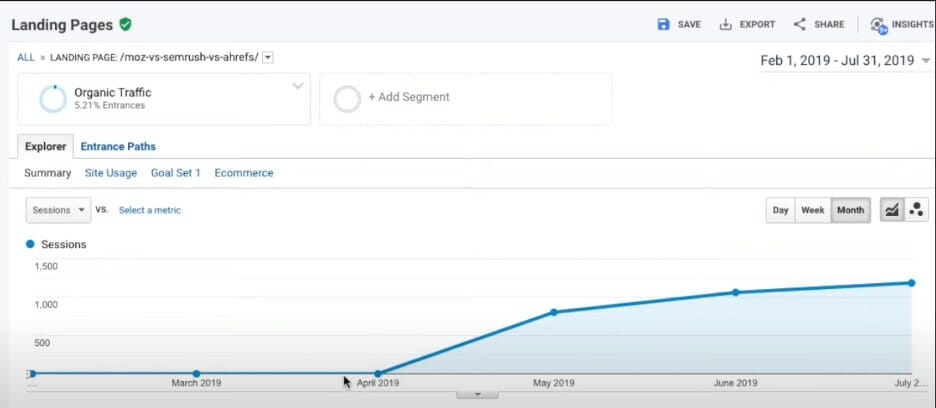The width and height of the screenshot is (936, 408).
Task: Expand the landing page path dropdown
Action: (268, 58)
